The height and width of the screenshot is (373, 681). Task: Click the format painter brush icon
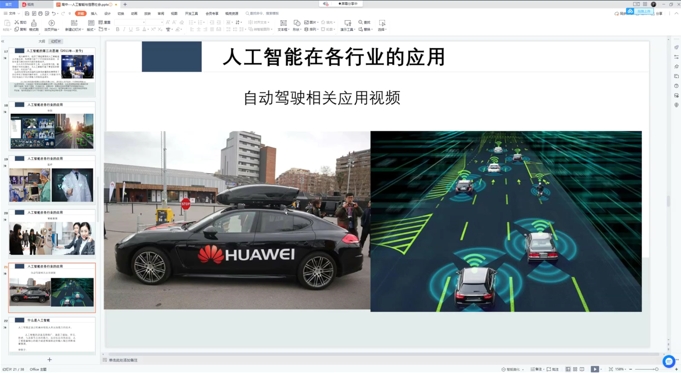[x=34, y=23]
